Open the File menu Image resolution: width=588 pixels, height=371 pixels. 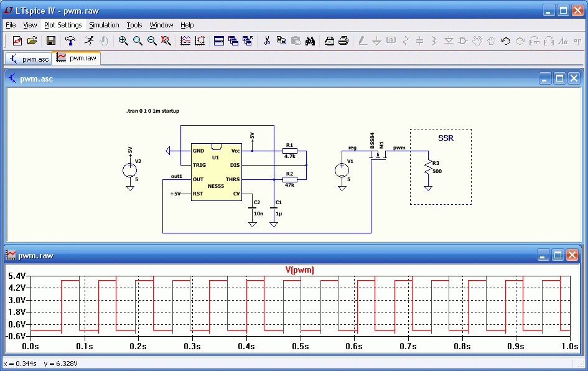pyautogui.click(x=11, y=25)
